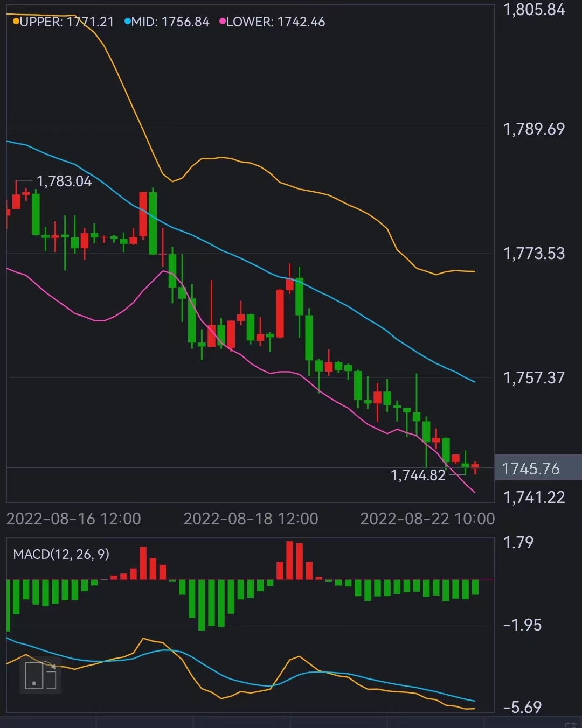Click the 1,789.69 price axis value
Screen dimensions: 582x728
(x=534, y=129)
